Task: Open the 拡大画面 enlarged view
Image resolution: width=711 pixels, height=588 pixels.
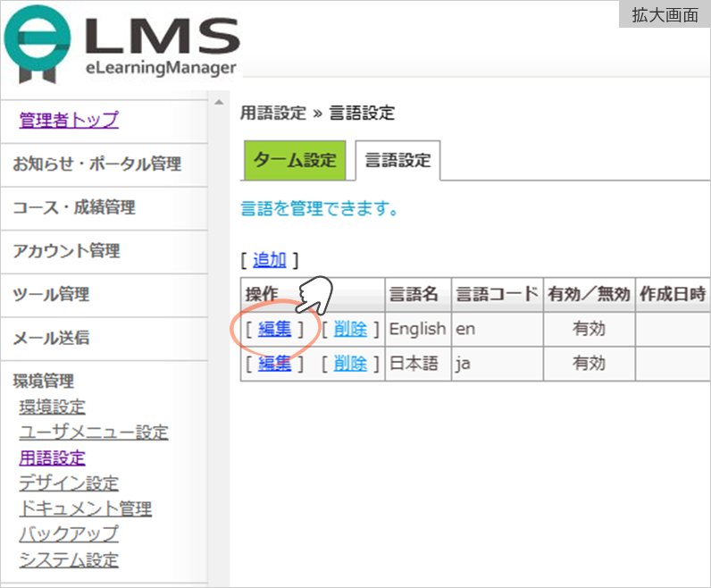Action: tap(665, 14)
